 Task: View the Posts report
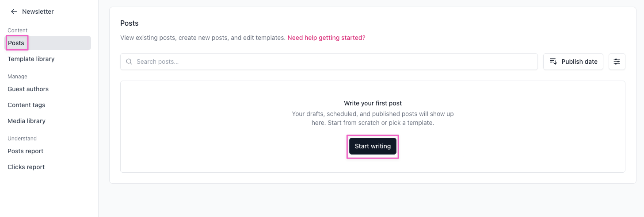tap(25, 151)
